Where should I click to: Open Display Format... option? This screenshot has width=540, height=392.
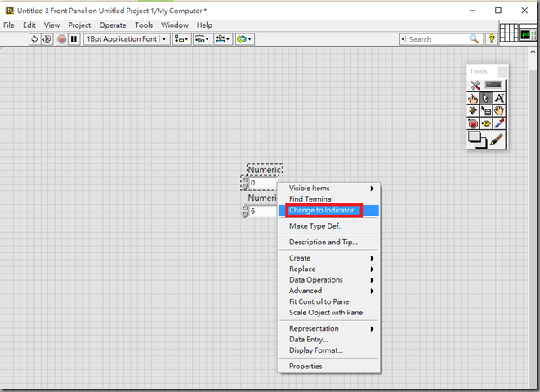point(329,350)
